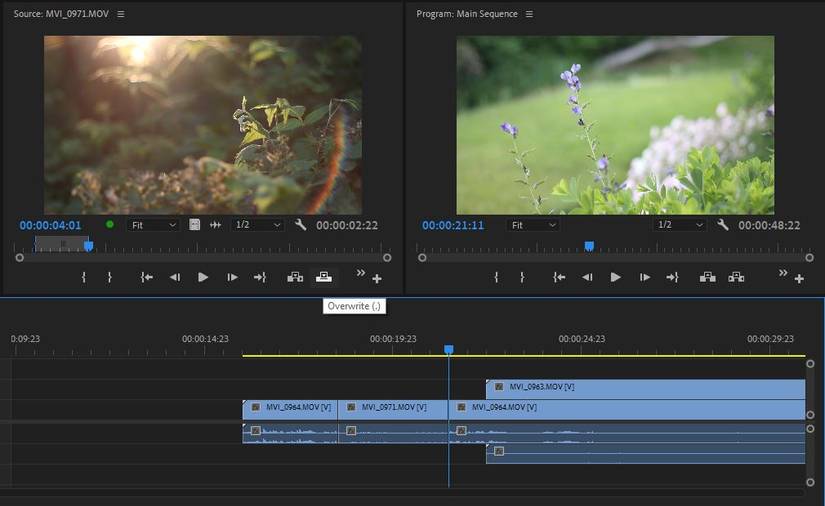
Task: Open the Source monitor 1/2 resolution dropdown
Action: click(258, 225)
